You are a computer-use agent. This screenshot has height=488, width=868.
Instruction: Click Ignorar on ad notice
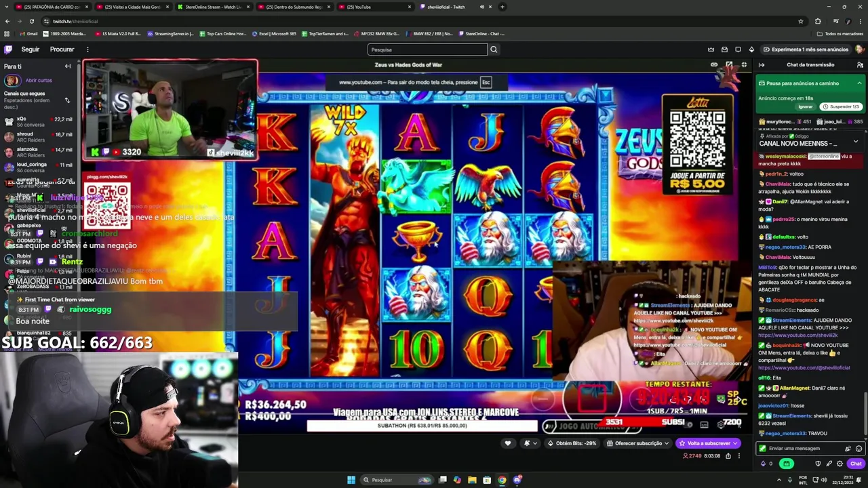click(x=805, y=106)
